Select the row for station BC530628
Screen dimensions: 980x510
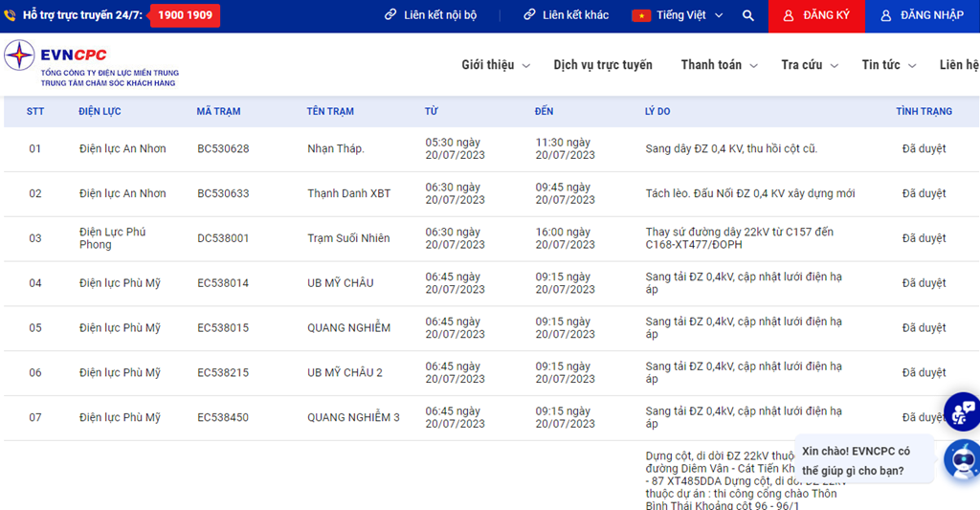(x=491, y=149)
